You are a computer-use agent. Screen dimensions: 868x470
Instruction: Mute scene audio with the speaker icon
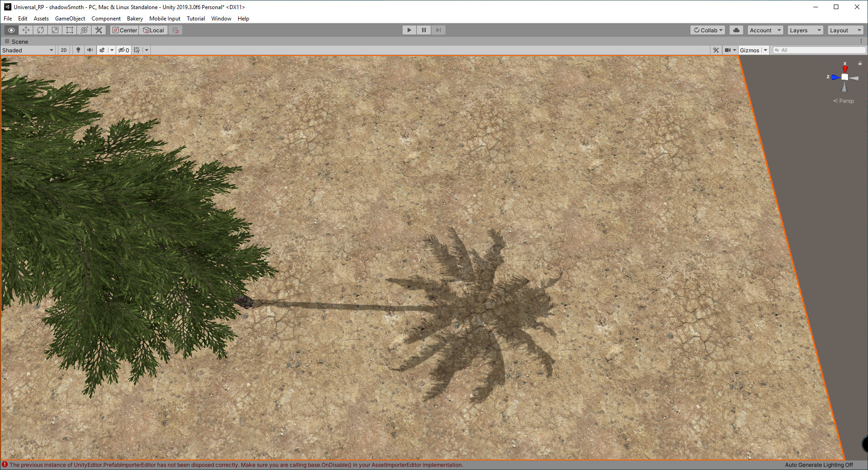tap(90, 50)
